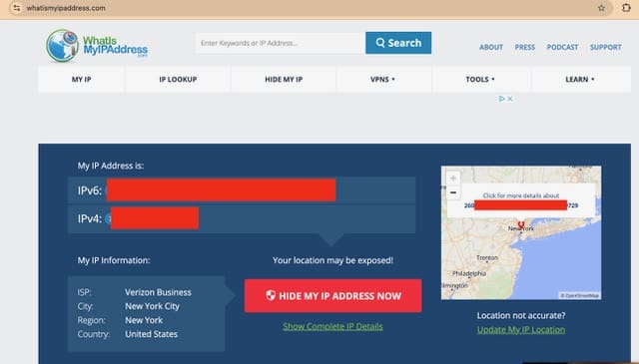Expand the TOOLS dropdown menu

[480, 80]
